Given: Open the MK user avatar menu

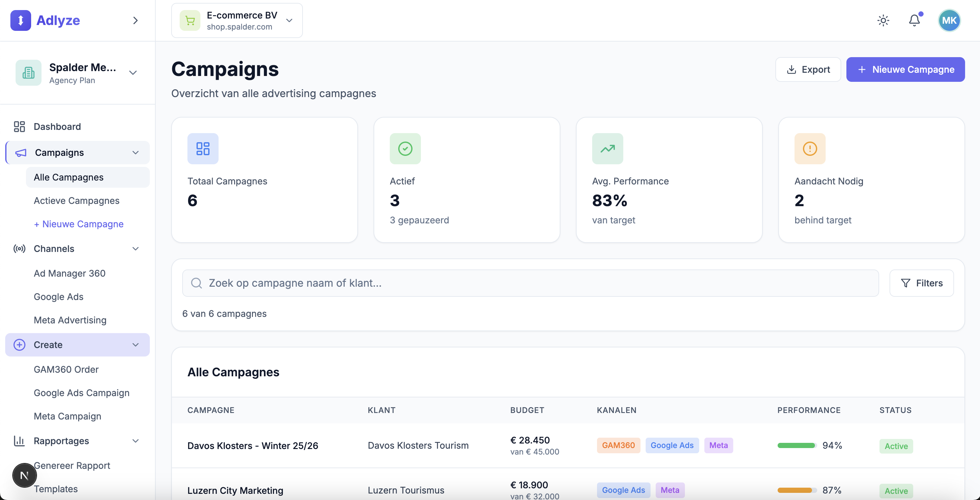Looking at the screenshot, I should pyautogui.click(x=949, y=20).
